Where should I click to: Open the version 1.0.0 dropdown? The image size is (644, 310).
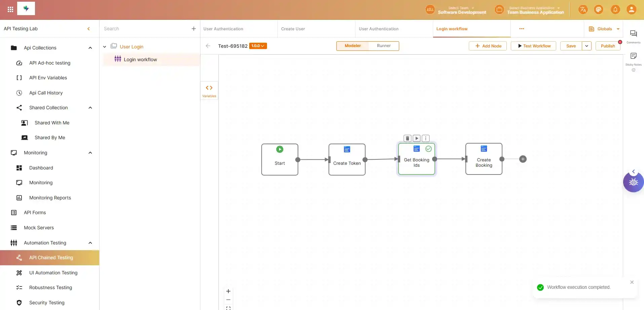pyautogui.click(x=258, y=46)
